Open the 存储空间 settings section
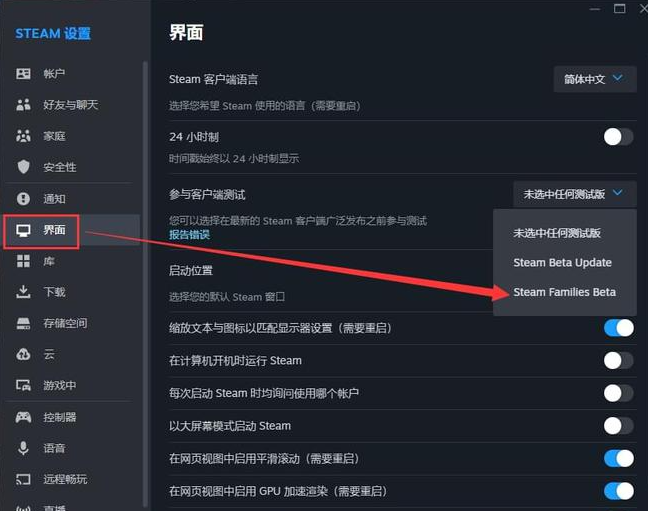648x511 pixels. (x=72, y=323)
